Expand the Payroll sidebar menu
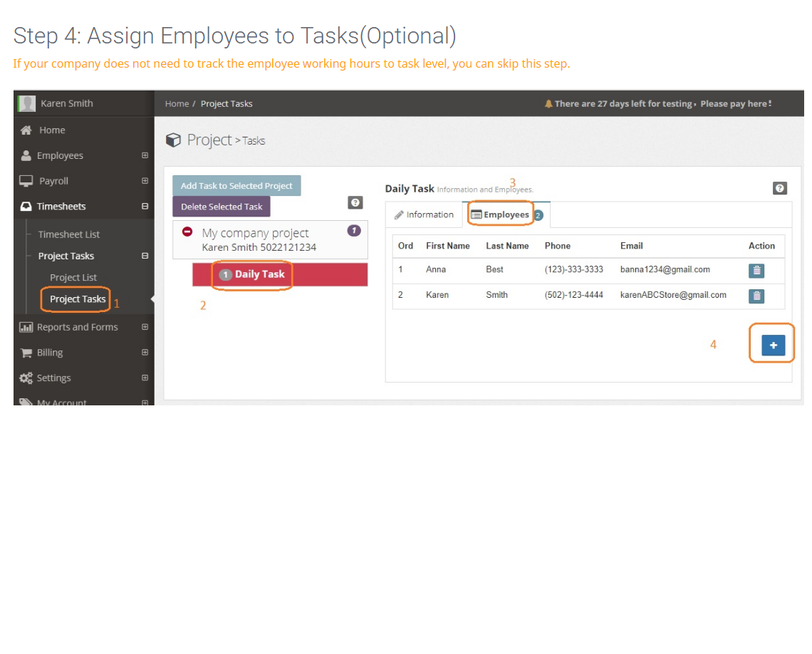This screenshot has height=654, width=812. [145, 181]
